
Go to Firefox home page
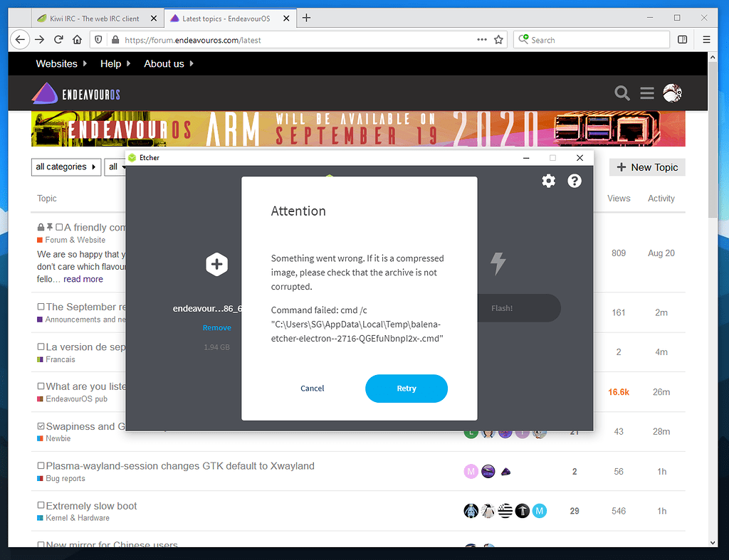pos(78,40)
